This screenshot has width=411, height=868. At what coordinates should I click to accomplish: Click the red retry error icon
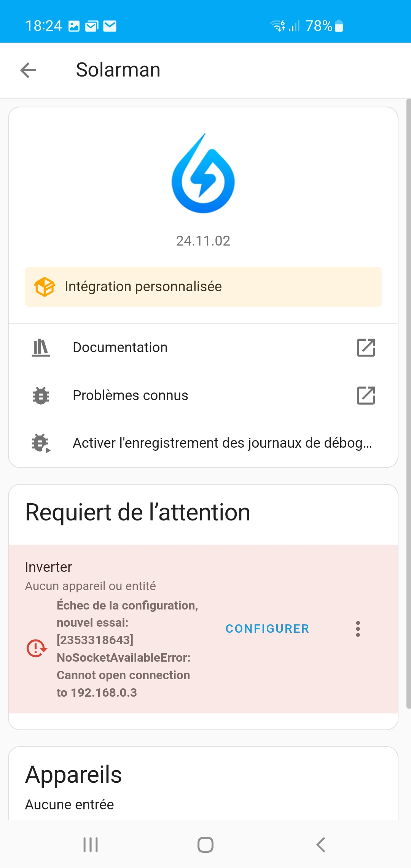[37, 648]
